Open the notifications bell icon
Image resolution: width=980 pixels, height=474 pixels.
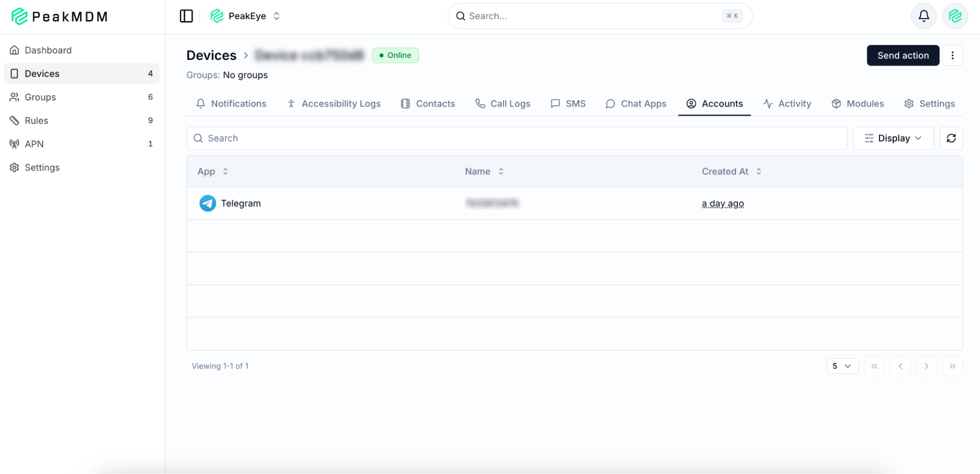click(x=924, y=16)
